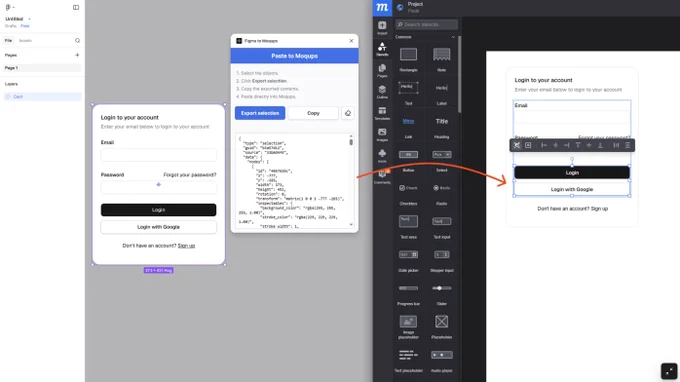The image size is (680, 382).
Task: Focus the Search stencils field
Action: pyautogui.click(x=427, y=24)
